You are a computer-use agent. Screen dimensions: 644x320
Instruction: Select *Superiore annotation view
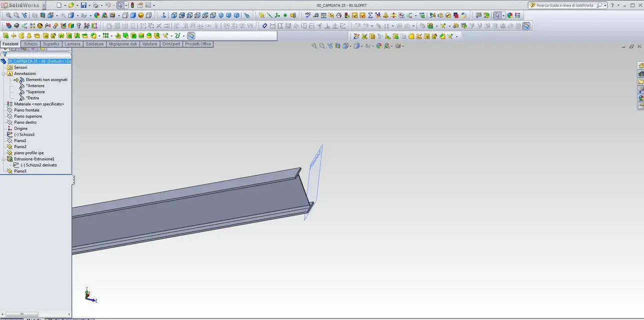35,92
